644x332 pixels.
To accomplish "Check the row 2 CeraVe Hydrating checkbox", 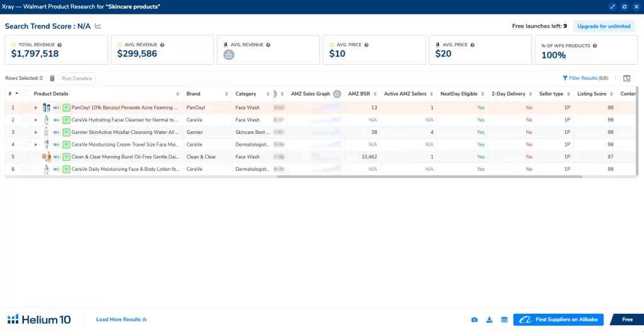I will [26, 119].
